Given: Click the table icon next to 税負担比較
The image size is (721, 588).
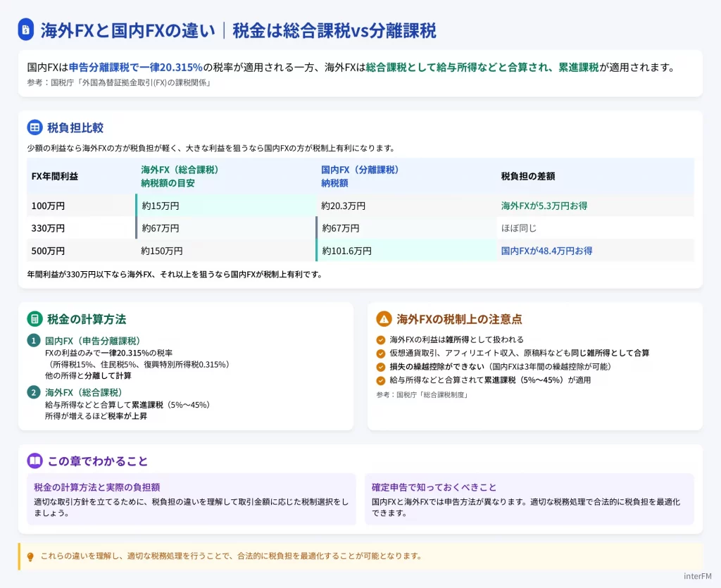Looking at the screenshot, I should coord(35,127).
